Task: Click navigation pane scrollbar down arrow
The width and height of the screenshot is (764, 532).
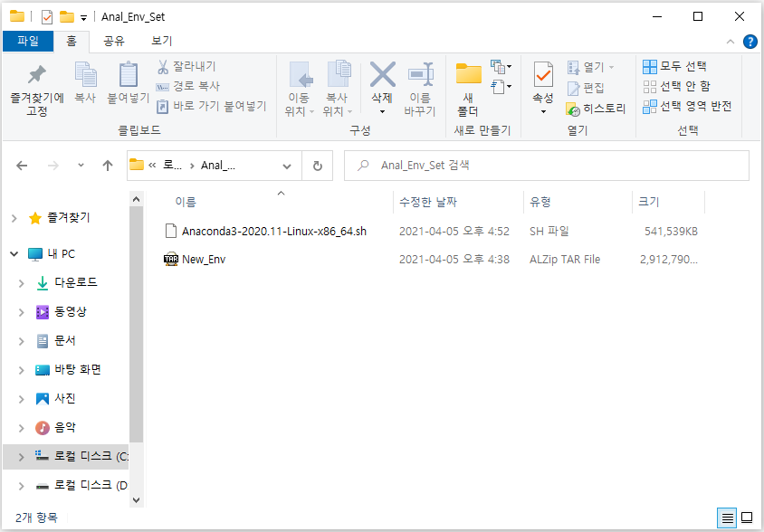Action: (x=136, y=499)
